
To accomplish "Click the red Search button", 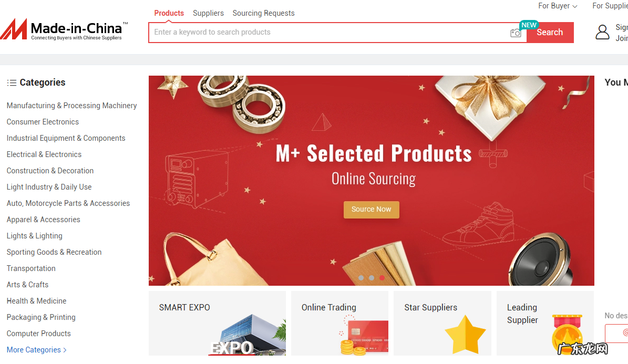I will [x=550, y=33].
